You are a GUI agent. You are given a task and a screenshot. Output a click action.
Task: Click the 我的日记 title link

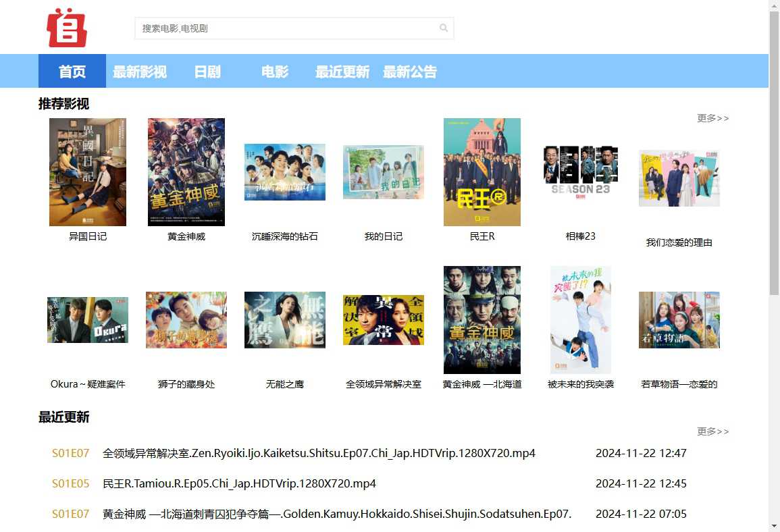click(x=383, y=237)
